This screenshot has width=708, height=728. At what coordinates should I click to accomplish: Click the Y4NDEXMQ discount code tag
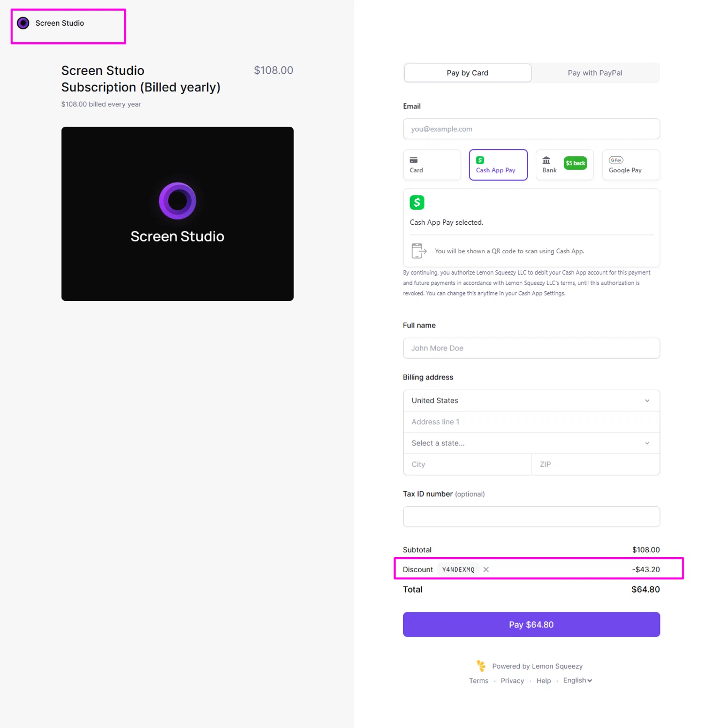(x=458, y=569)
